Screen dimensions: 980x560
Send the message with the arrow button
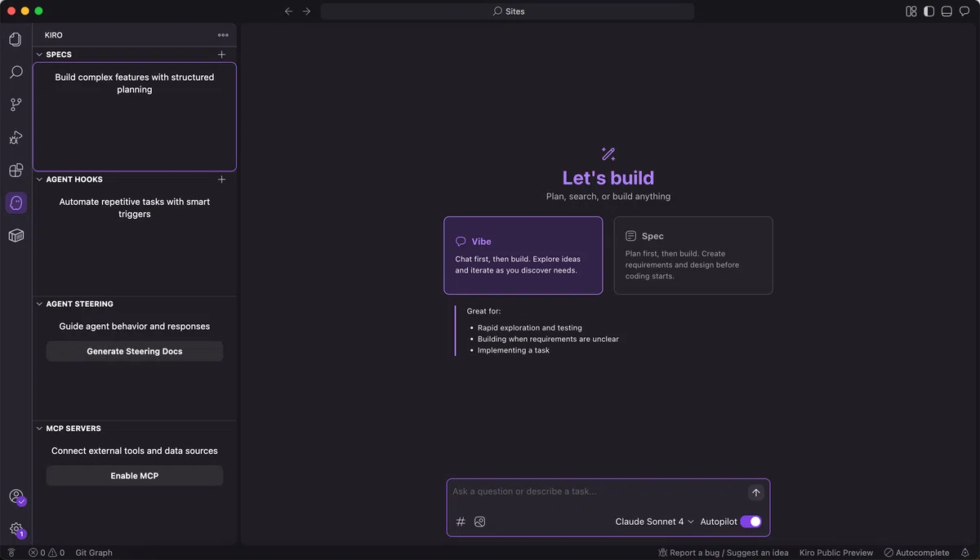pyautogui.click(x=756, y=492)
